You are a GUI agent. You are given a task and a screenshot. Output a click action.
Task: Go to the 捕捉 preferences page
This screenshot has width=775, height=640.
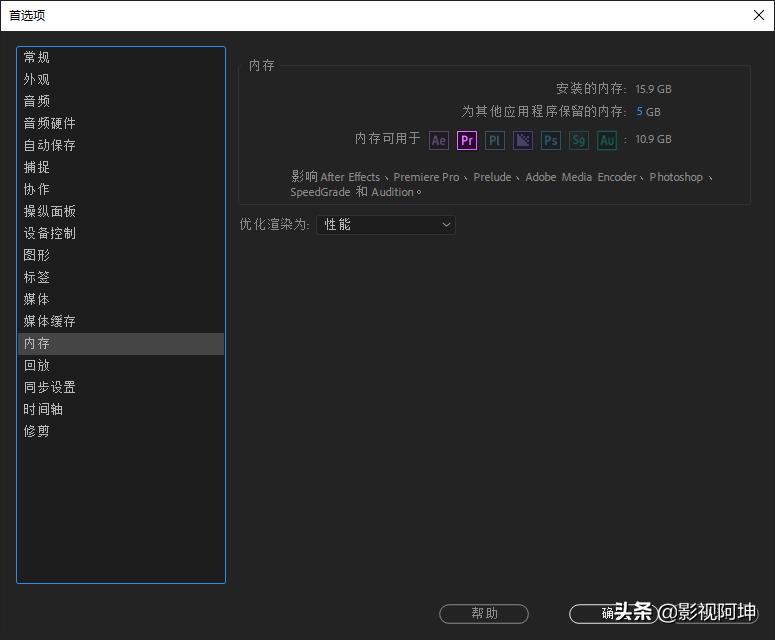click(x=121, y=168)
